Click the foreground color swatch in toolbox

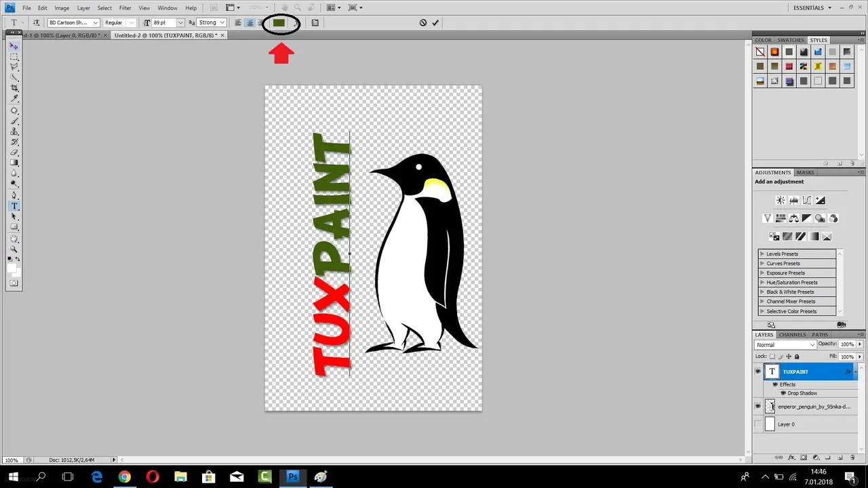pyautogui.click(x=12, y=267)
